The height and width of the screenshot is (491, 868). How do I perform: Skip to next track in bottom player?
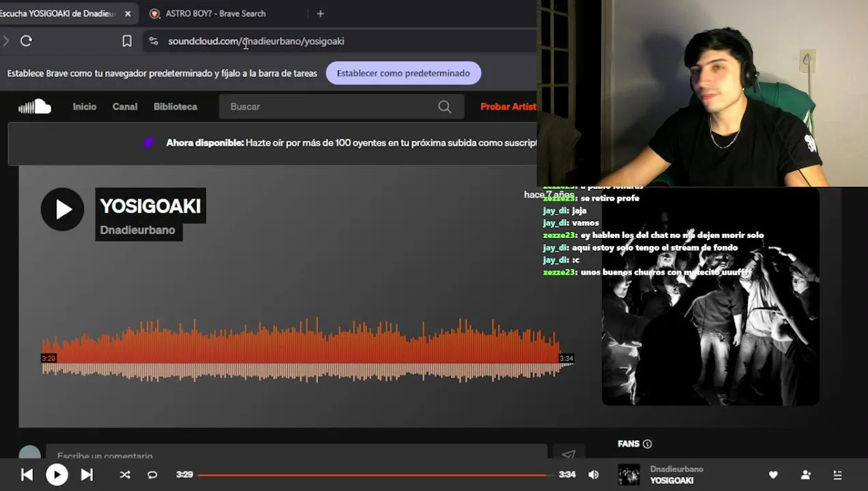pos(87,475)
